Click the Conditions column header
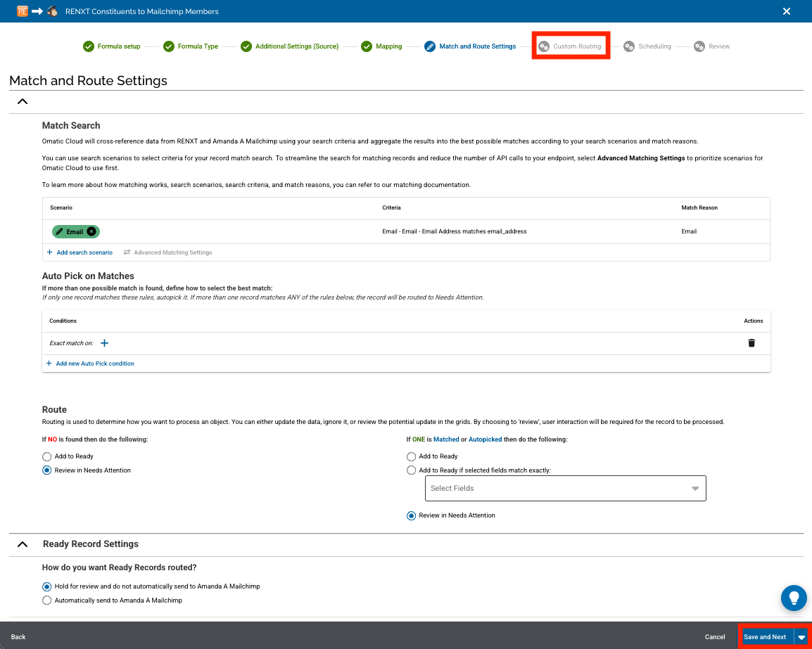Screen dimensions: 812x649 coord(63,321)
